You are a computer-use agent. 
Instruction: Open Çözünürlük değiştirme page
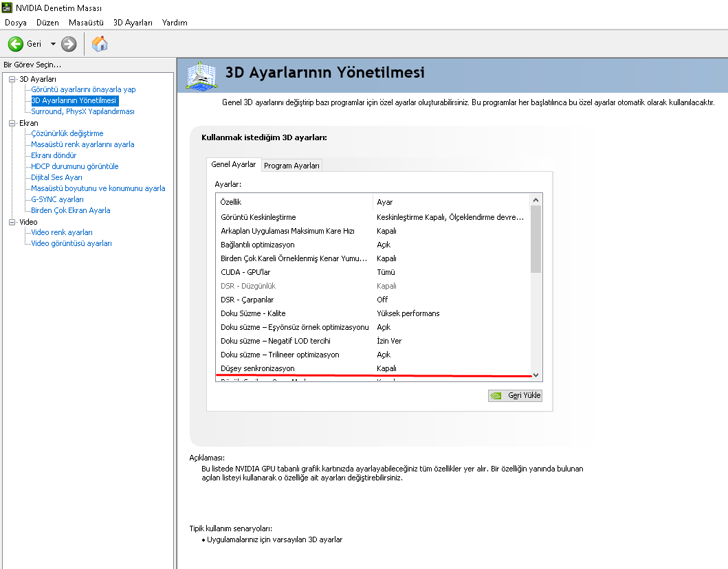pyautogui.click(x=67, y=134)
